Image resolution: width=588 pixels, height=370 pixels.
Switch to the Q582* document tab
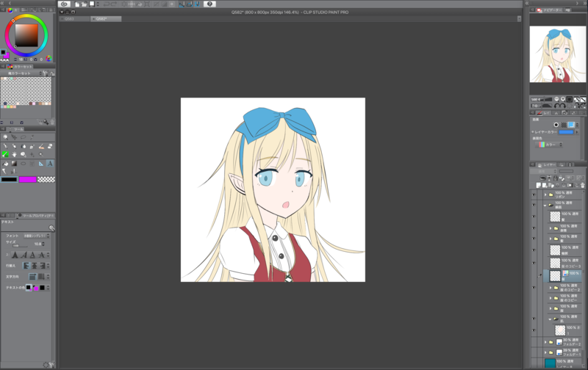coord(106,19)
